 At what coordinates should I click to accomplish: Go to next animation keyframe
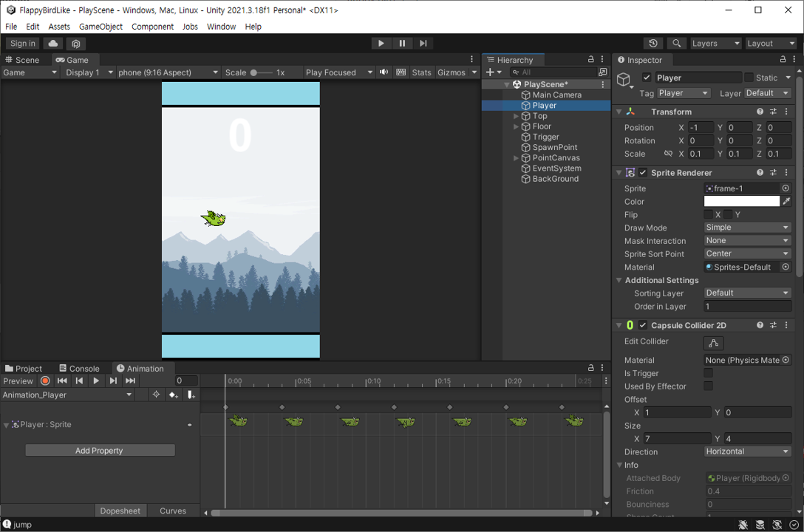click(x=113, y=381)
